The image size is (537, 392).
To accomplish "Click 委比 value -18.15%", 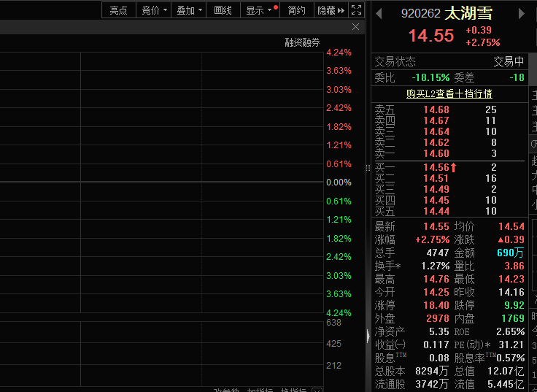I will (430, 78).
